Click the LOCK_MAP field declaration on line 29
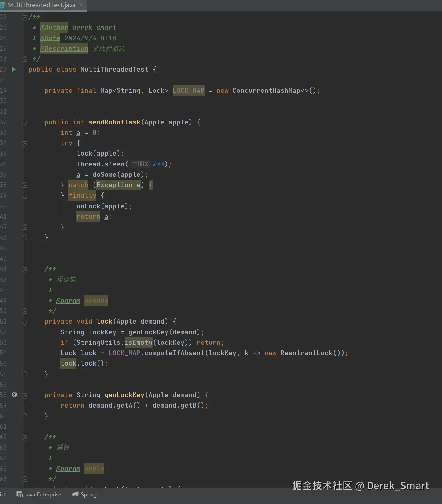442x504 pixels. coord(189,90)
